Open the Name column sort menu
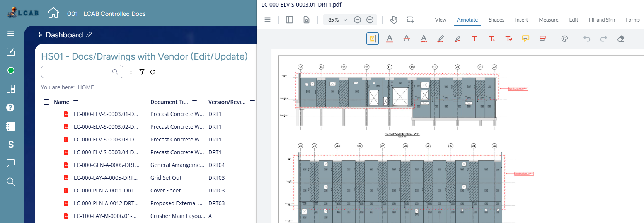Viewport: 644px width, 223px height. (76, 102)
